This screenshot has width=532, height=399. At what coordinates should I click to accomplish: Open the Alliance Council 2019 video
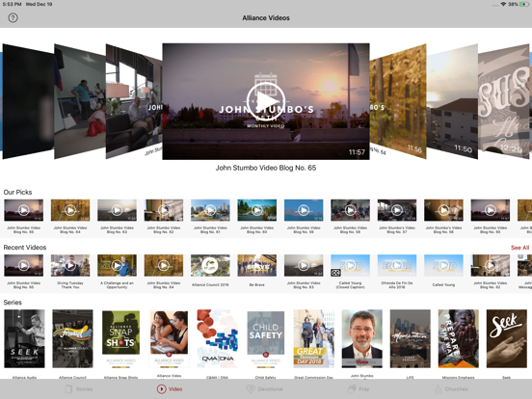(210, 265)
